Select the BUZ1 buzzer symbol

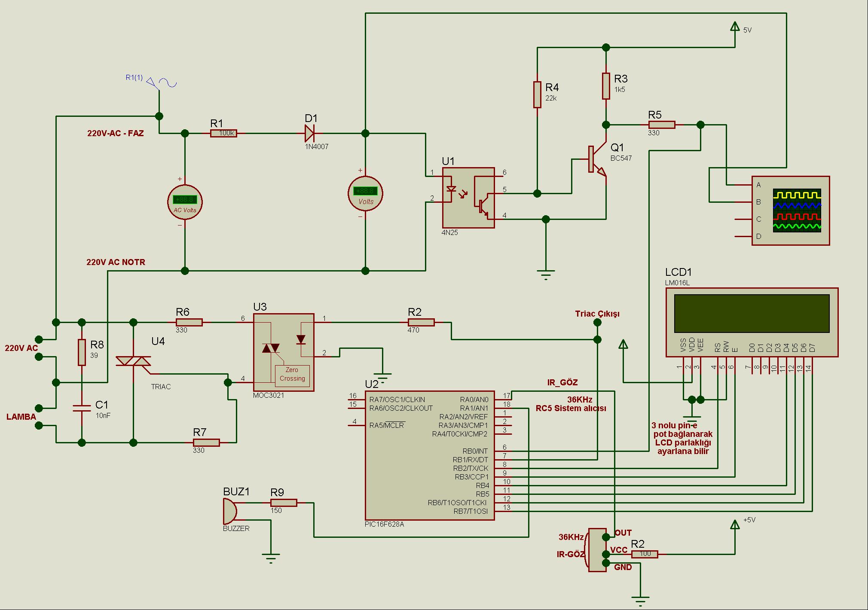click(x=230, y=511)
